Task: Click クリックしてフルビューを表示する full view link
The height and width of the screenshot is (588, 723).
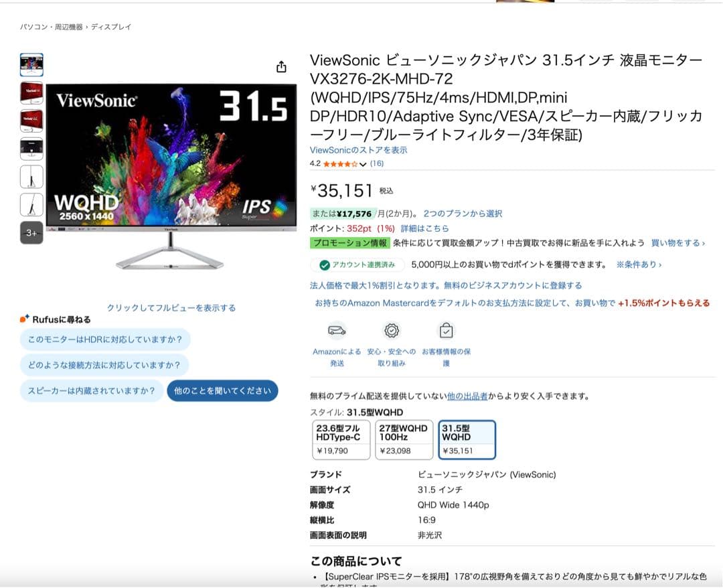Action: point(170,307)
